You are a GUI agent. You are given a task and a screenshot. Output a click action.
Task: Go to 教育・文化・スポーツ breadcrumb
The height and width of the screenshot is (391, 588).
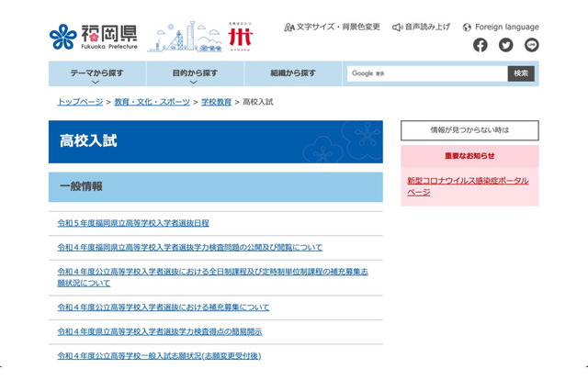152,102
